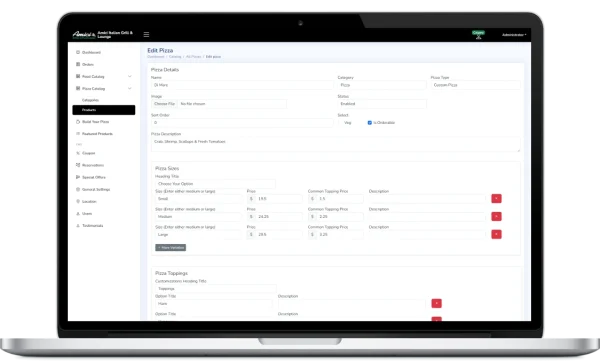This screenshot has height=361, width=600.
Task: Delete the Medium size row
Action: tap(496, 216)
